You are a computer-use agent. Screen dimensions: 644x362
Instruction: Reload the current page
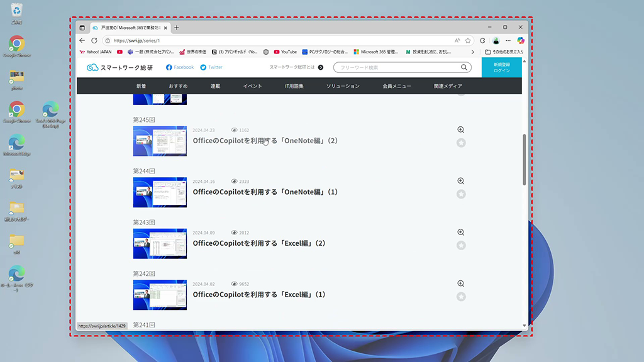[94, 41]
